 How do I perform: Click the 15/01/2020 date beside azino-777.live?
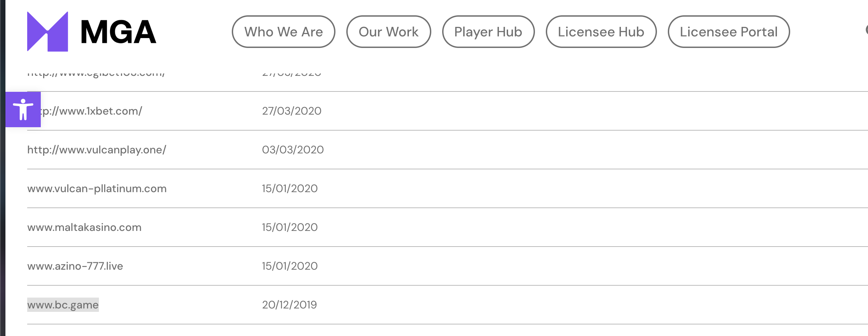(290, 266)
